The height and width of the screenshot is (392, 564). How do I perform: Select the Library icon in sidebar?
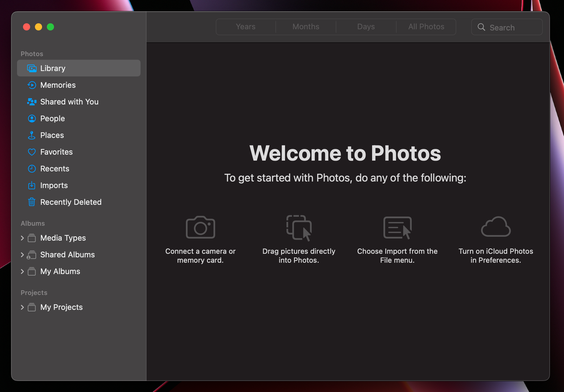tap(32, 68)
